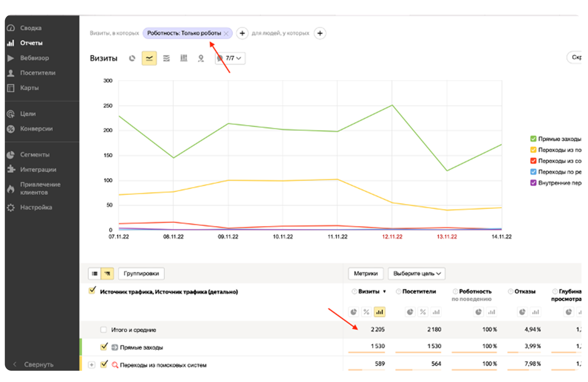The height and width of the screenshot is (382, 588).
Task: Add a visit condition with the first plus button
Action: pos(242,33)
